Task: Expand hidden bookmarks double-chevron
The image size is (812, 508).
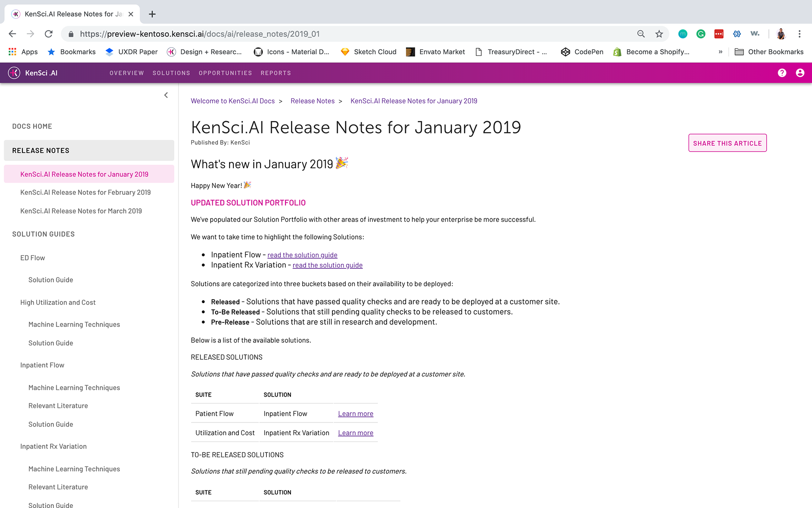Action: pyautogui.click(x=720, y=52)
